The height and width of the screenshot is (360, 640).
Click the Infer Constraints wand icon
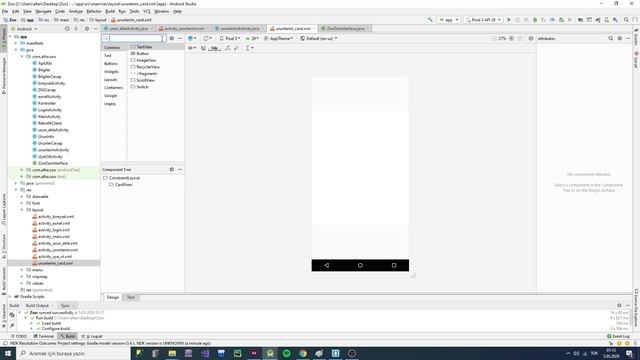(236, 48)
